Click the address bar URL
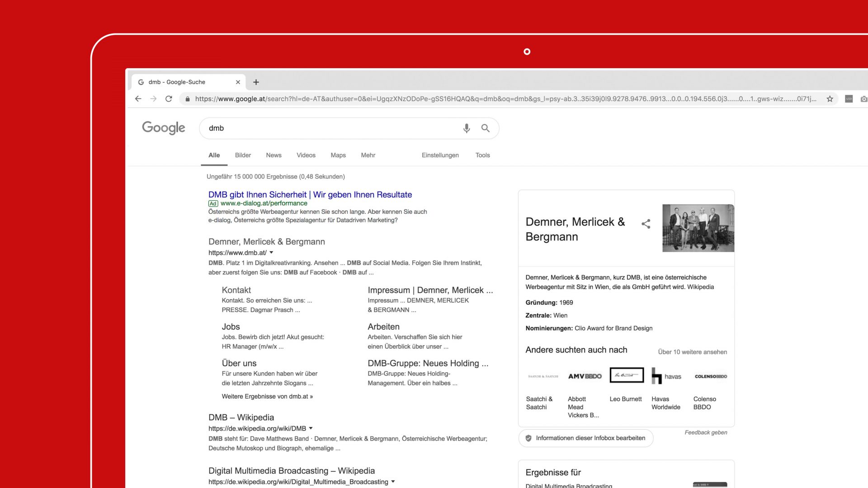 tap(505, 99)
